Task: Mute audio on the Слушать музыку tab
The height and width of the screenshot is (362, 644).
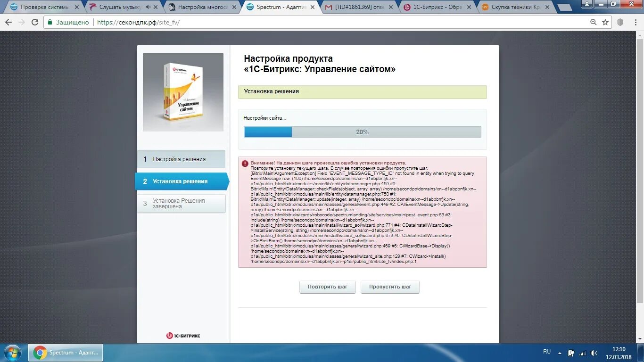Action: click(149, 7)
